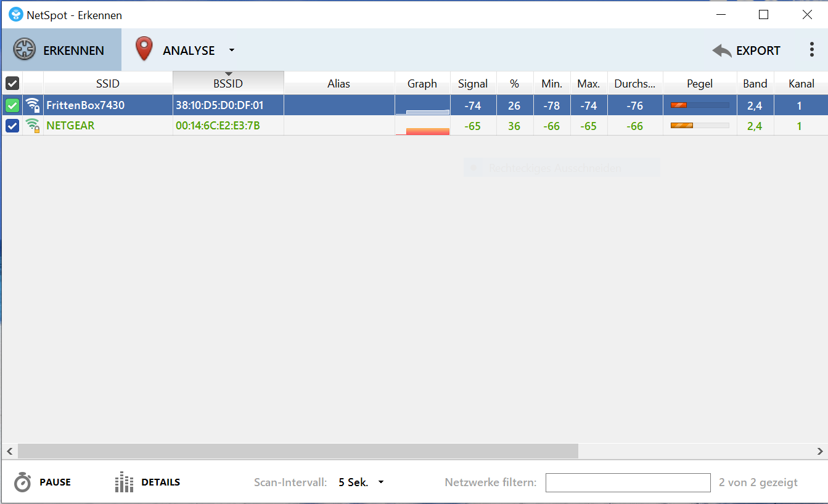Select the FrittenBox7430 SSID cell
The image size is (828, 504).
pos(108,105)
